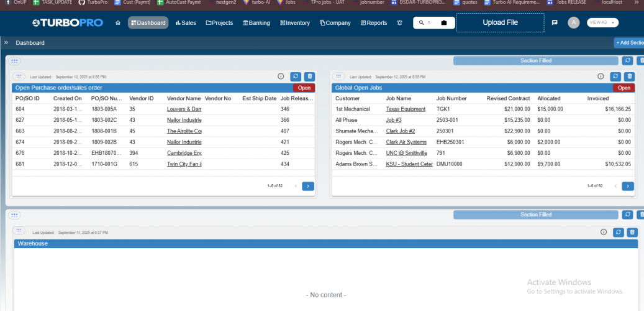This screenshot has width=644, height=311.
Task: Open vendor link Louvers & Dam
Action: (184, 109)
